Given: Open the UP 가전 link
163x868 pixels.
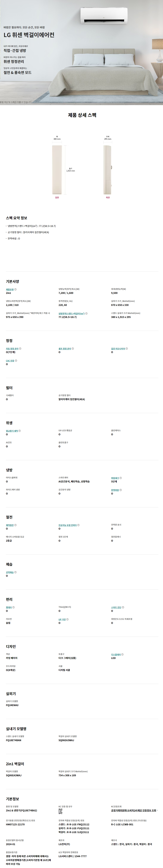Looking at the screenshot, I should 62,619.
